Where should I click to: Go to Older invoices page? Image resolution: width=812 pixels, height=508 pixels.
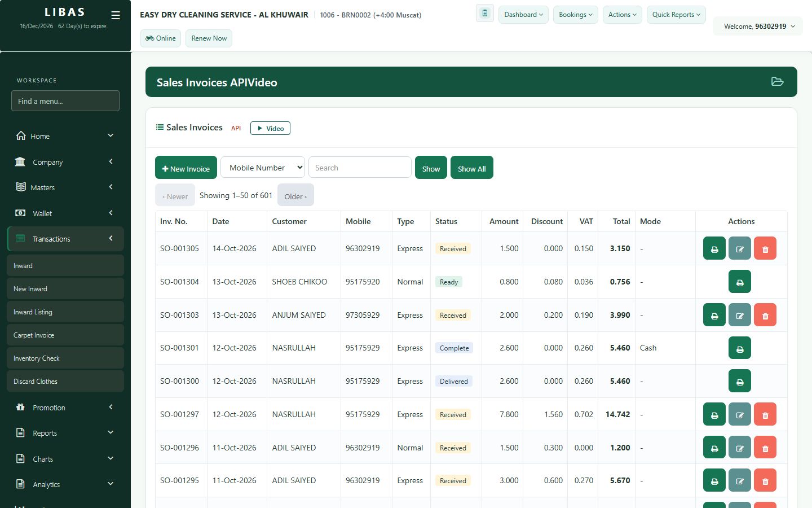(x=295, y=195)
